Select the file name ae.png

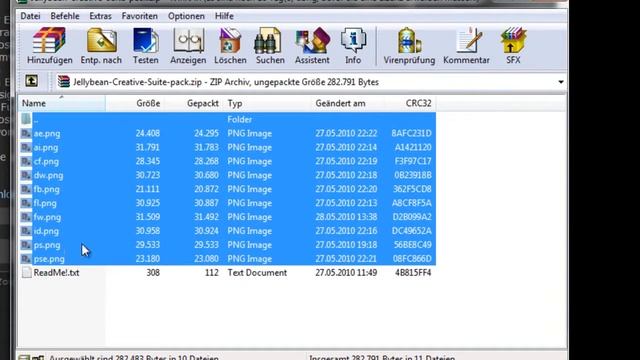(47, 133)
